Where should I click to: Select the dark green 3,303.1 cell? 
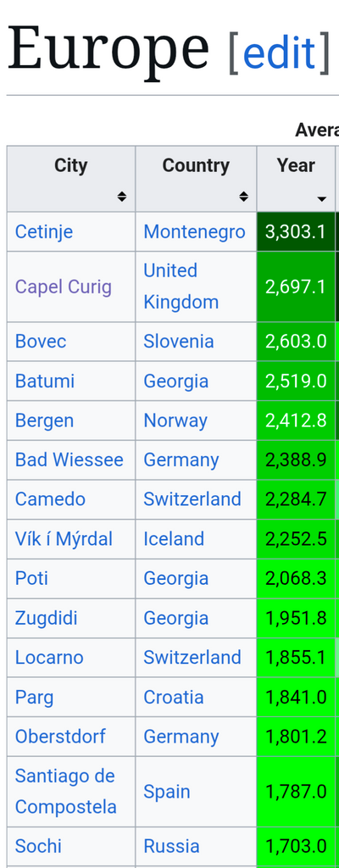tap(296, 231)
